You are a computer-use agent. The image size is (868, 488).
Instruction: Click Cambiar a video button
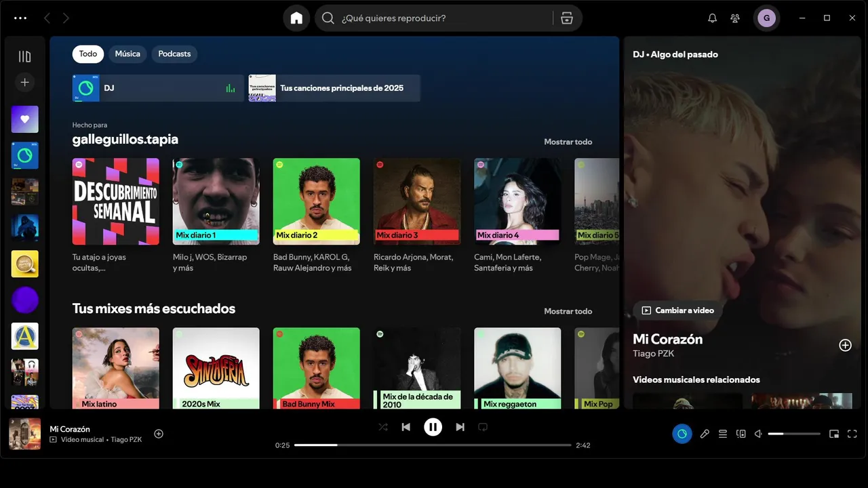coord(677,310)
